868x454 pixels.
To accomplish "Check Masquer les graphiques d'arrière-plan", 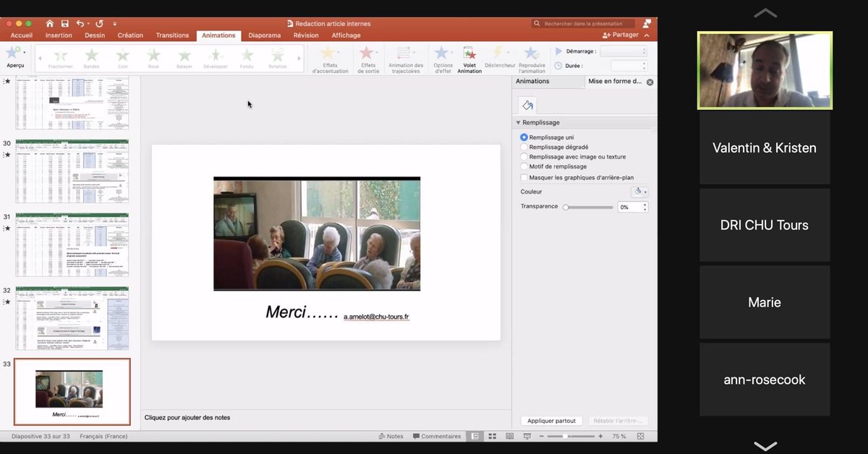I will 524,177.
